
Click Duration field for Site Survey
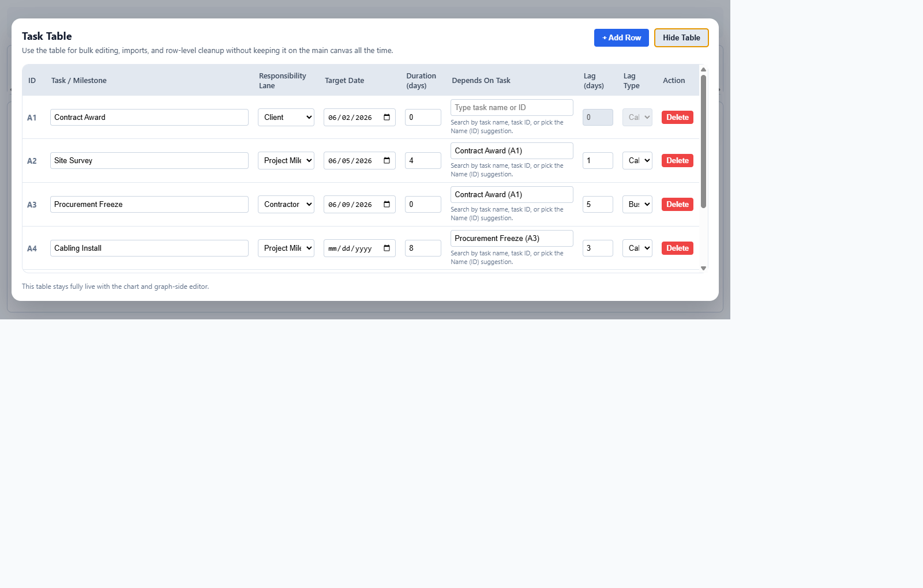click(423, 160)
